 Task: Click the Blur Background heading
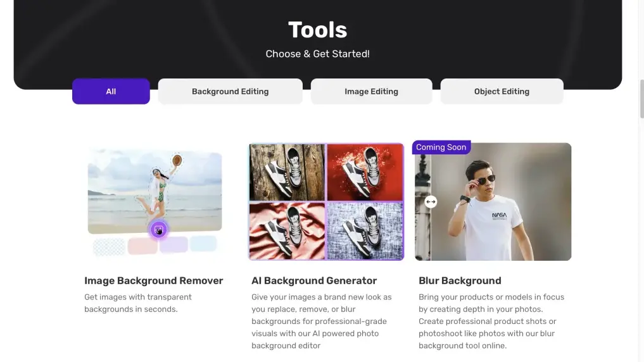click(x=460, y=281)
